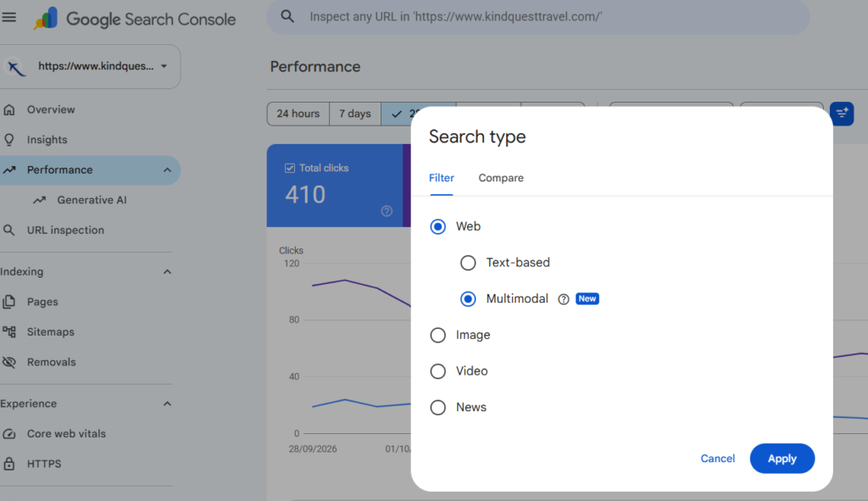Switch to the Filter tab

[x=441, y=178]
